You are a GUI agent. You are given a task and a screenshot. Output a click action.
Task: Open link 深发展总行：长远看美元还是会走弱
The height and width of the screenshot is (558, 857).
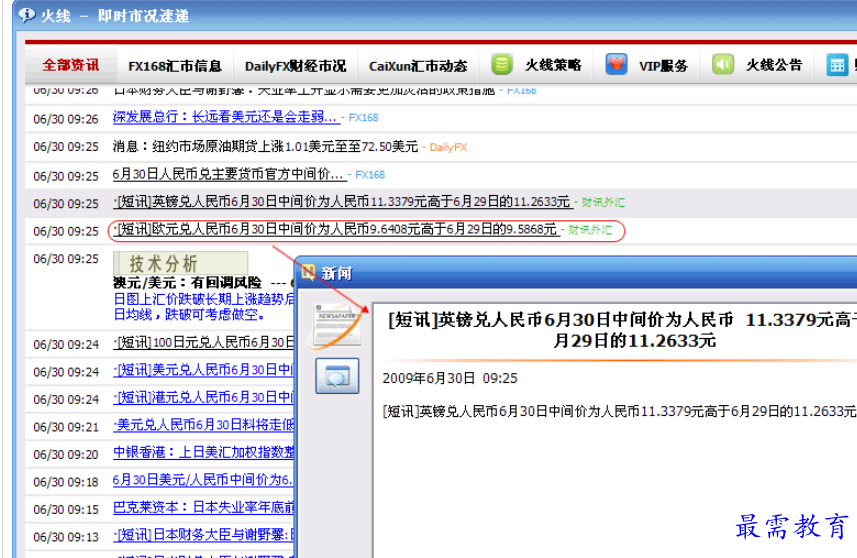pyautogui.click(x=226, y=117)
